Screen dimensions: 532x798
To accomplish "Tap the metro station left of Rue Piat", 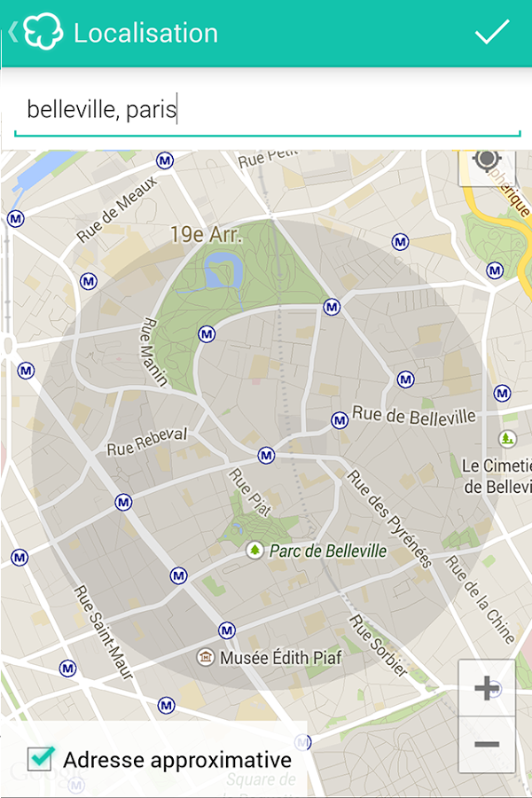I will tap(123, 503).
